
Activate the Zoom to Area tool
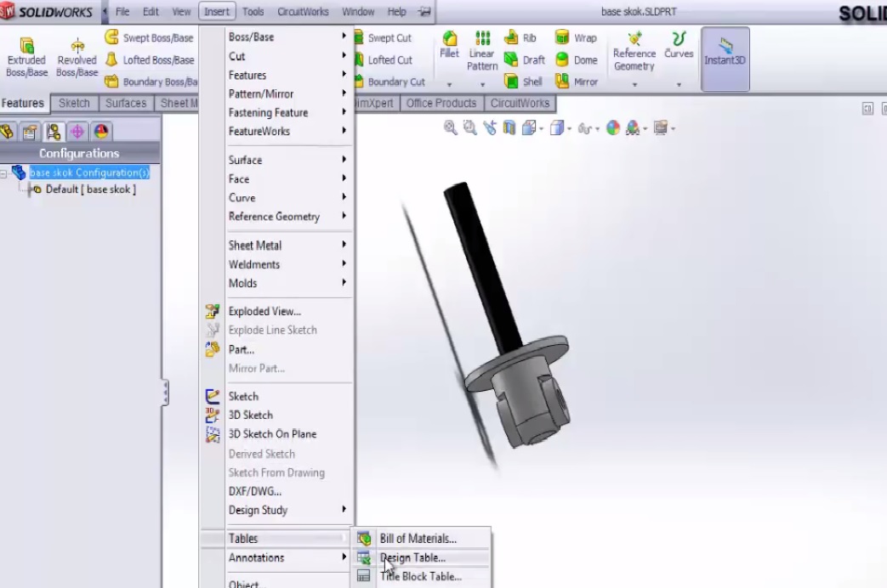coord(469,127)
